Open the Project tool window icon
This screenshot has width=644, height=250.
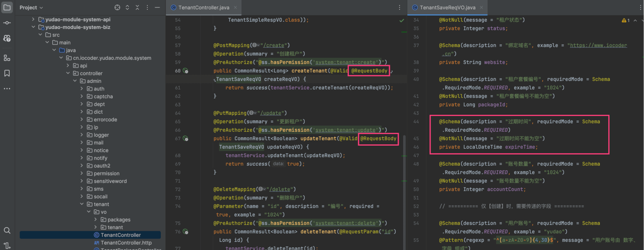(x=7, y=7)
